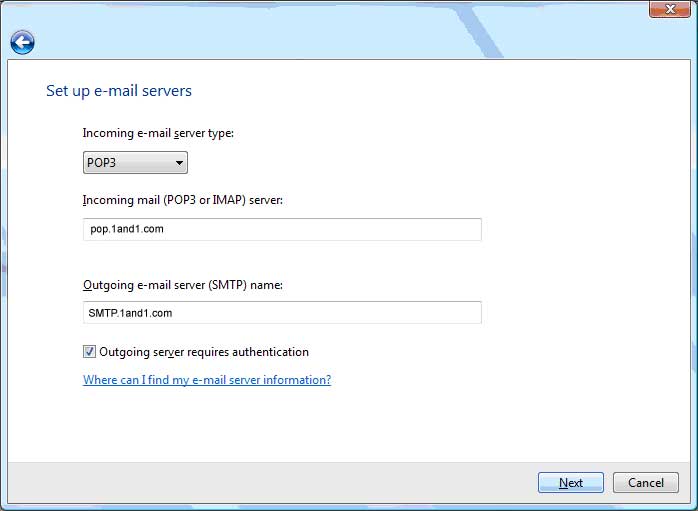Open the incoming server type POP3 dropdown
The height and width of the screenshot is (511, 698).
click(135, 162)
